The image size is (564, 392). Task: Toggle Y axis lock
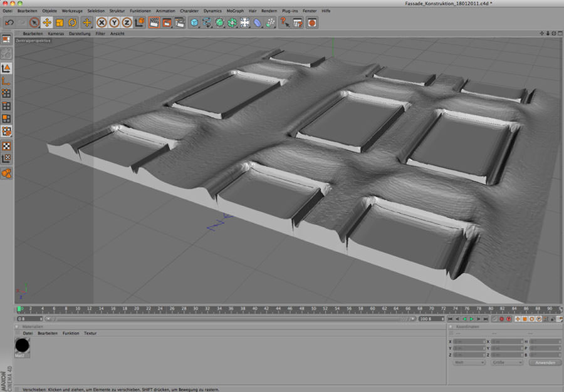[x=115, y=23]
